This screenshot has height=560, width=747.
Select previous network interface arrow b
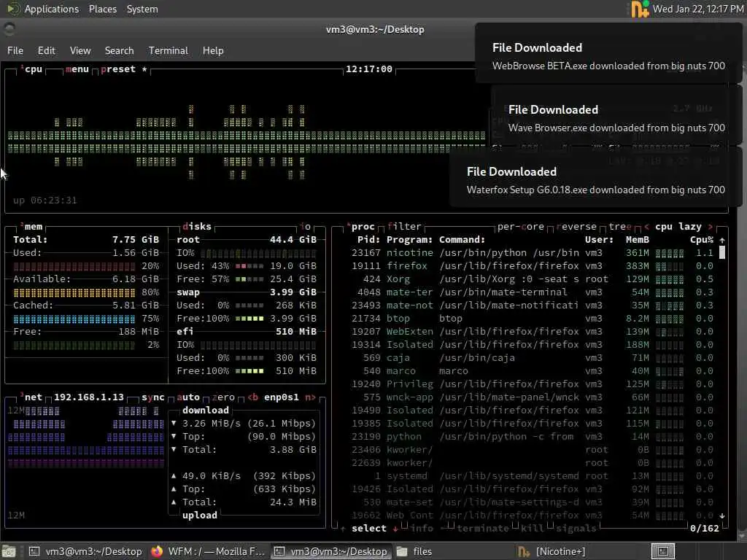coord(253,397)
